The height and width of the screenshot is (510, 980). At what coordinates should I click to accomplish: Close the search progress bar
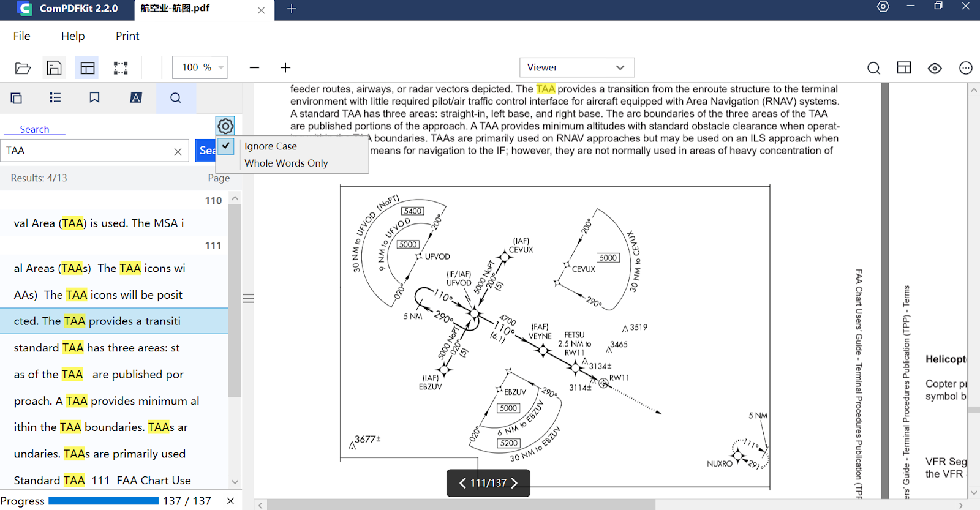pos(230,501)
